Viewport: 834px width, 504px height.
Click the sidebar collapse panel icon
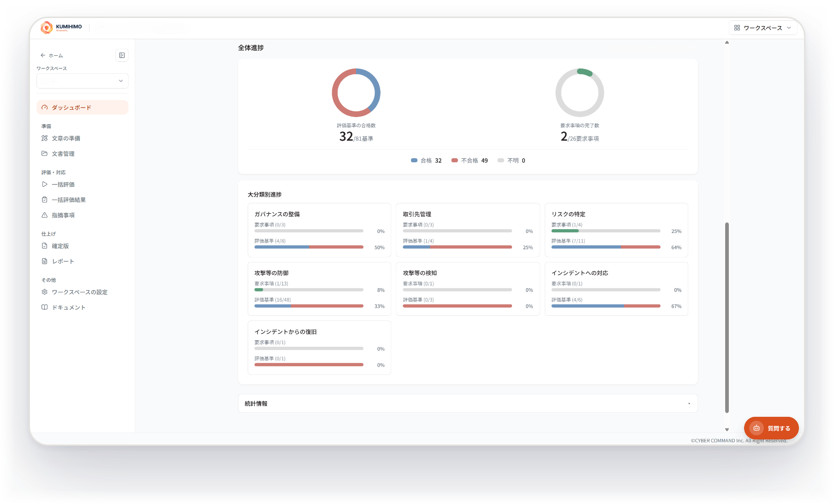click(x=122, y=55)
